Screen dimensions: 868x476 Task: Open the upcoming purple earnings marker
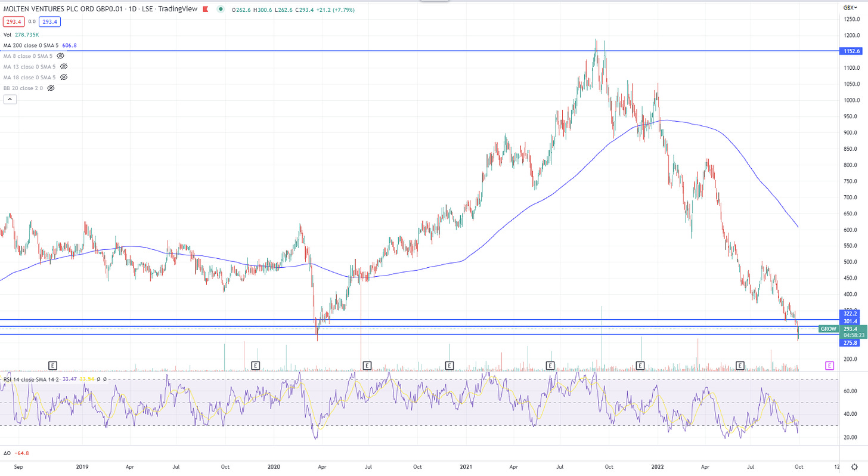pyautogui.click(x=829, y=364)
